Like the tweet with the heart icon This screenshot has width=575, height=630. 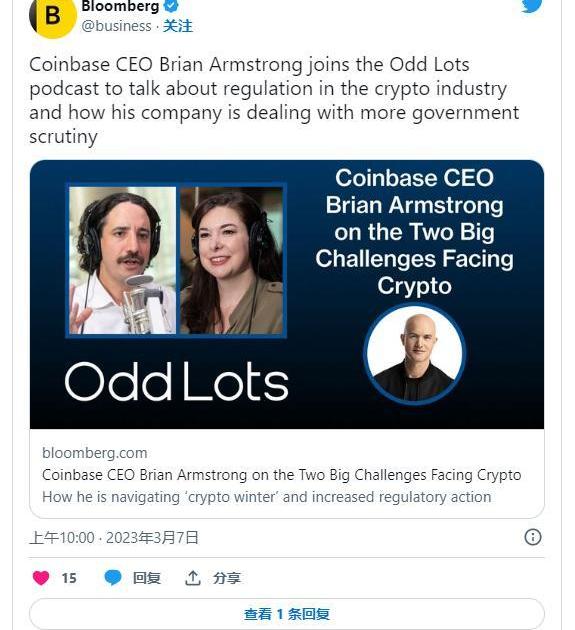click(x=41, y=578)
